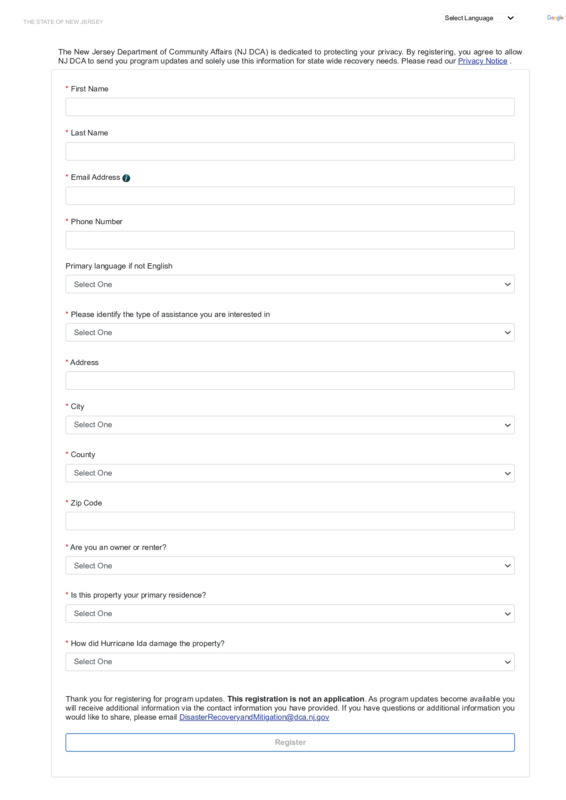The height and width of the screenshot is (800, 566).
Task: Click the Phone Number field
Action: pos(290,240)
